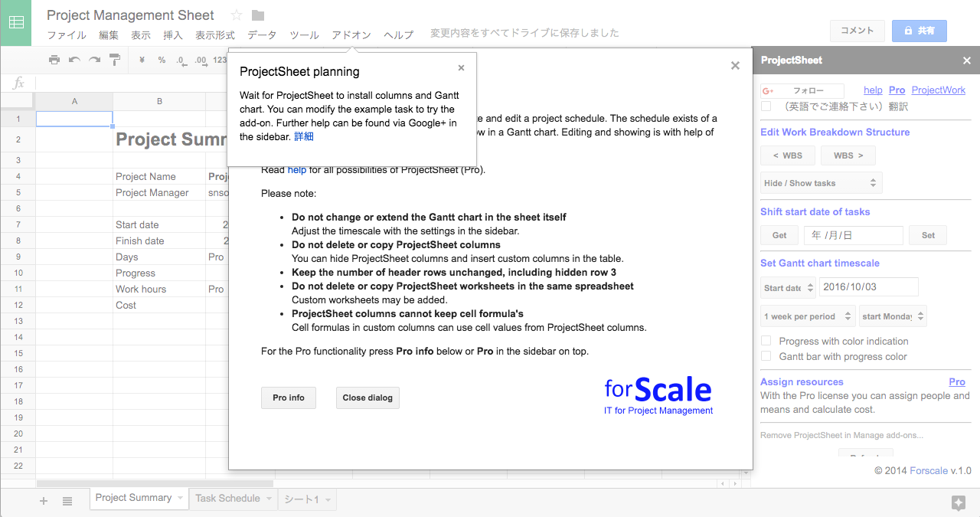
Task: Open the アドオン menu
Action: coord(351,34)
